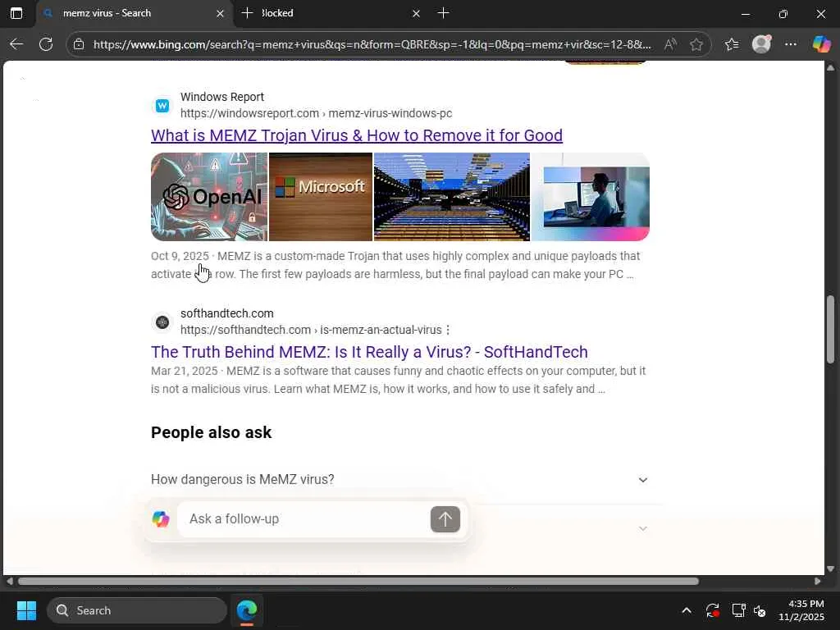Open the man at computer thumbnail
Screen dimensions: 840x630
(591, 197)
